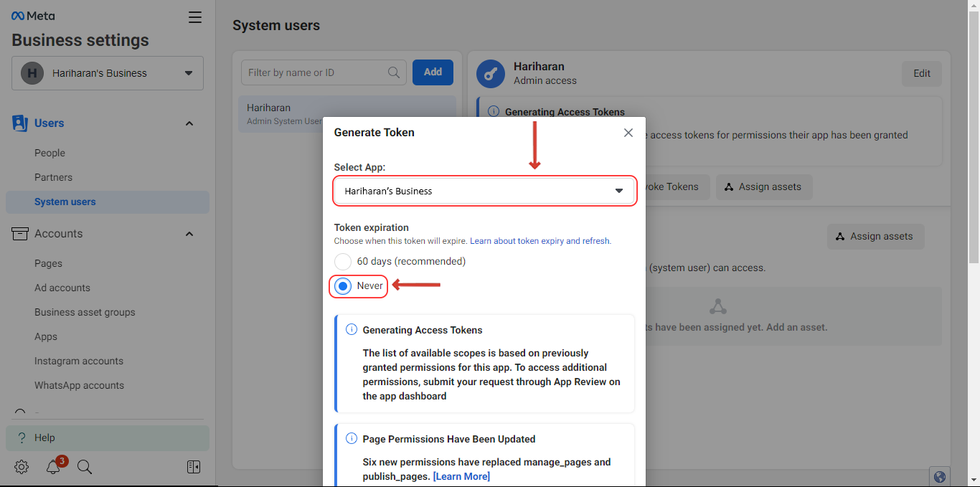Open Apps in the sidebar
Image resolution: width=980 pixels, height=487 pixels.
coord(46,336)
